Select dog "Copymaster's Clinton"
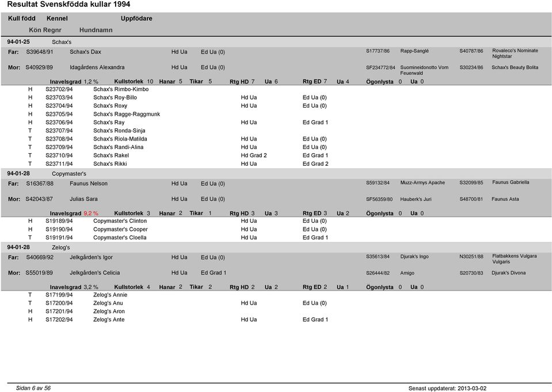 pos(120,221)
